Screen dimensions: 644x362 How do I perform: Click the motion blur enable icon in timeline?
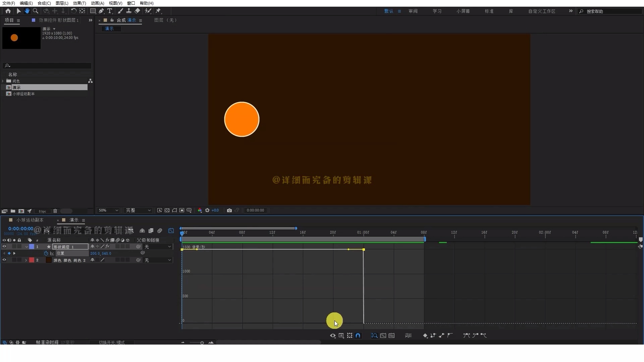[160, 231]
